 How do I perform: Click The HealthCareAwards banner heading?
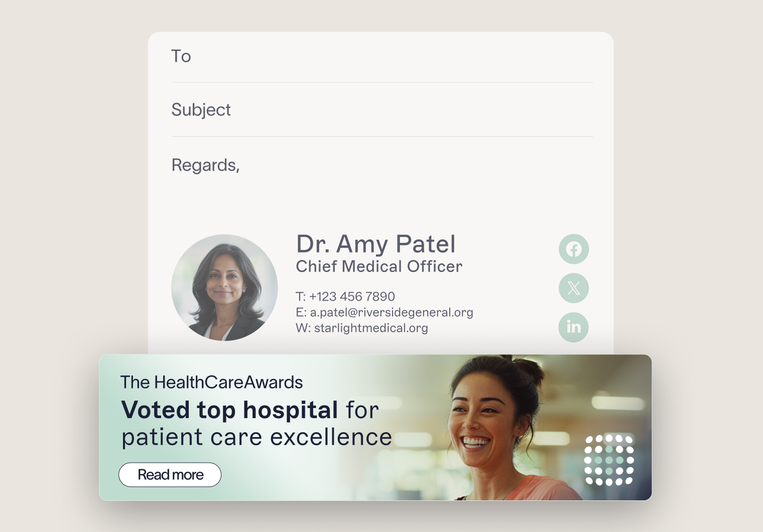[211, 382]
